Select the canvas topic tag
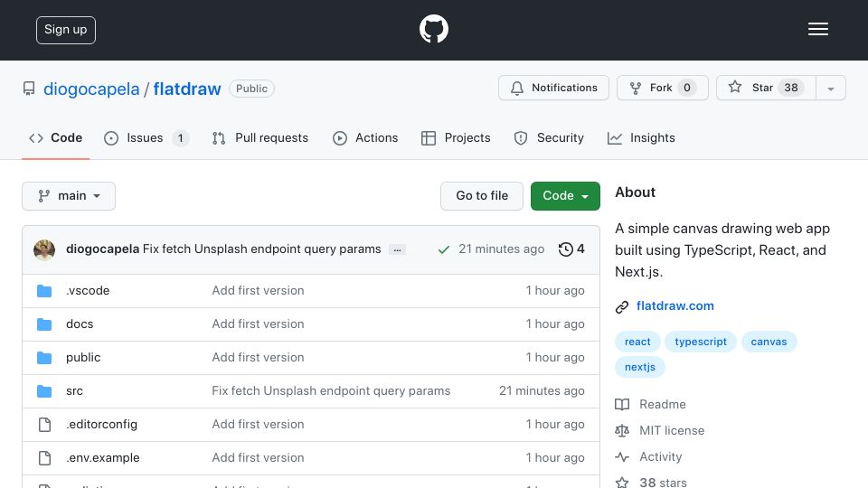This screenshot has width=868, height=488. (769, 342)
